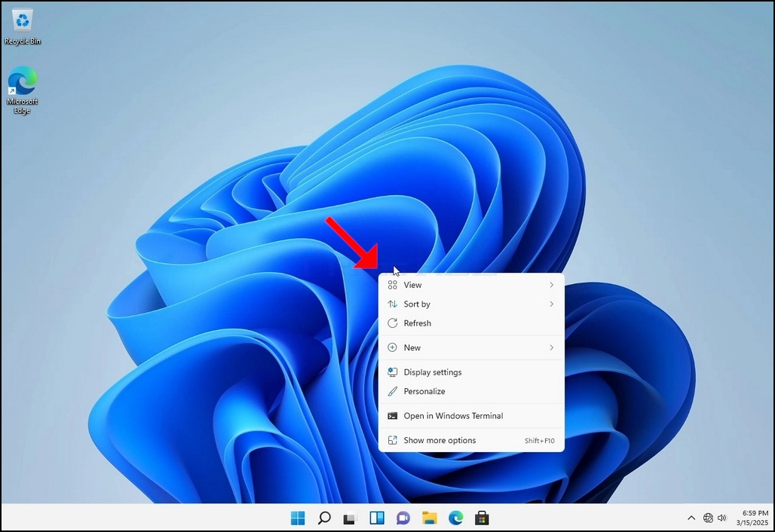Select Refresh in the context menu

[471, 323]
